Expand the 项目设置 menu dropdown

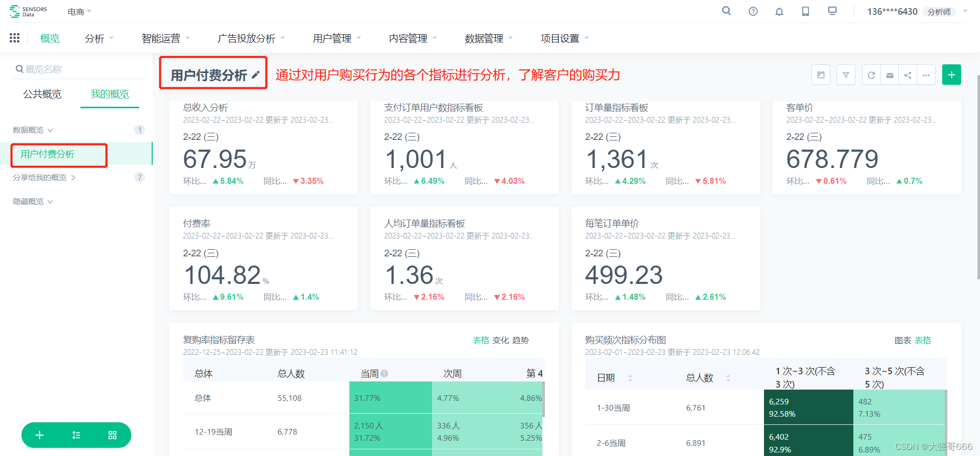click(x=564, y=38)
